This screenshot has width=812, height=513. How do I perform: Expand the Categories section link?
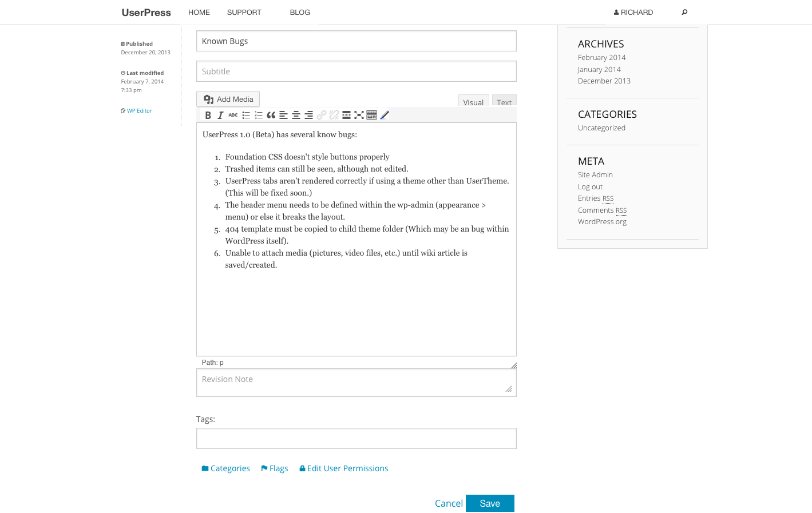click(225, 468)
